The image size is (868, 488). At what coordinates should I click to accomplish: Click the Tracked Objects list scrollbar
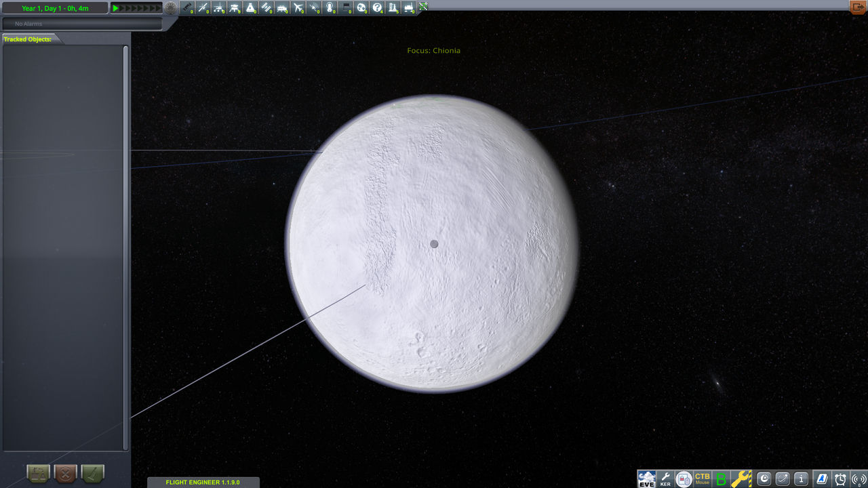pyautogui.click(x=125, y=247)
